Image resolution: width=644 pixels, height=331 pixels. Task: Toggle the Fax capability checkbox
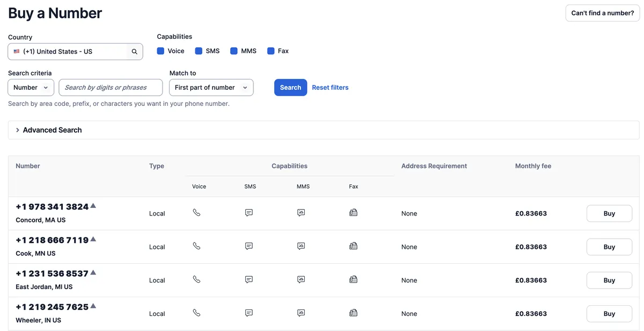271,51
